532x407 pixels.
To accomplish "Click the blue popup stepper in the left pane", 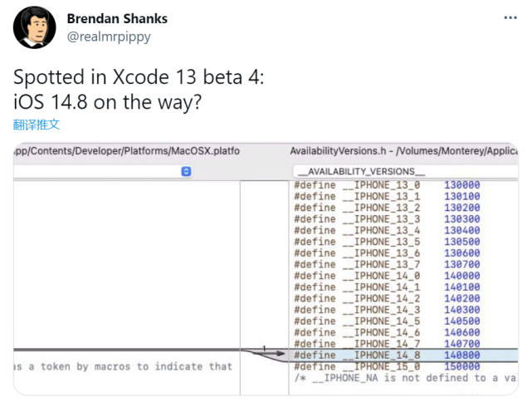I will pyautogui.click(x=186, y=171).
